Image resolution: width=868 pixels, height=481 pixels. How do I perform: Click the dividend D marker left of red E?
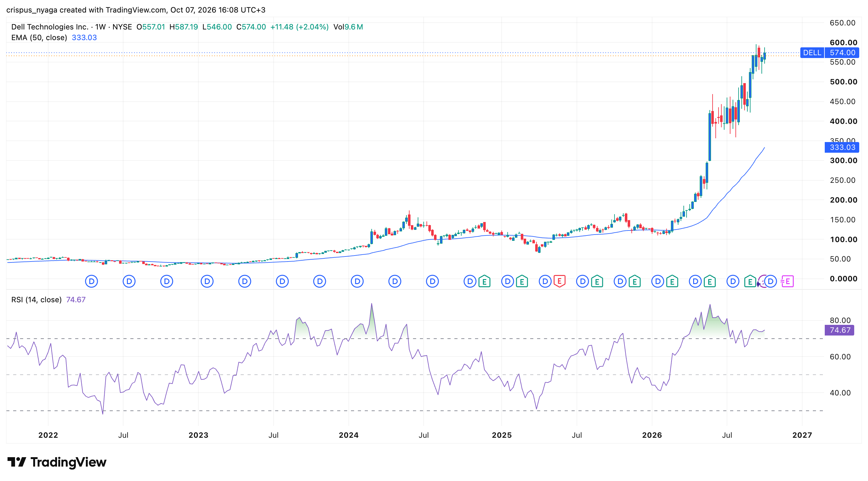pos(545,281)
